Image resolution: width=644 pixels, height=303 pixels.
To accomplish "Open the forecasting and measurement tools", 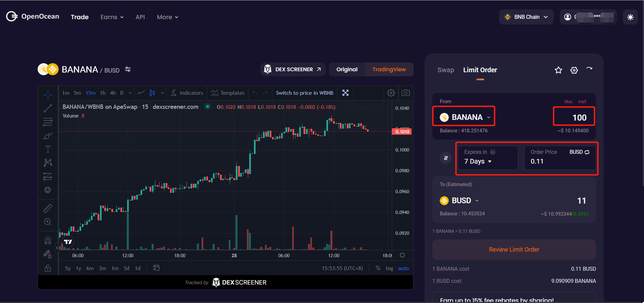I will (x=48, y=176).
